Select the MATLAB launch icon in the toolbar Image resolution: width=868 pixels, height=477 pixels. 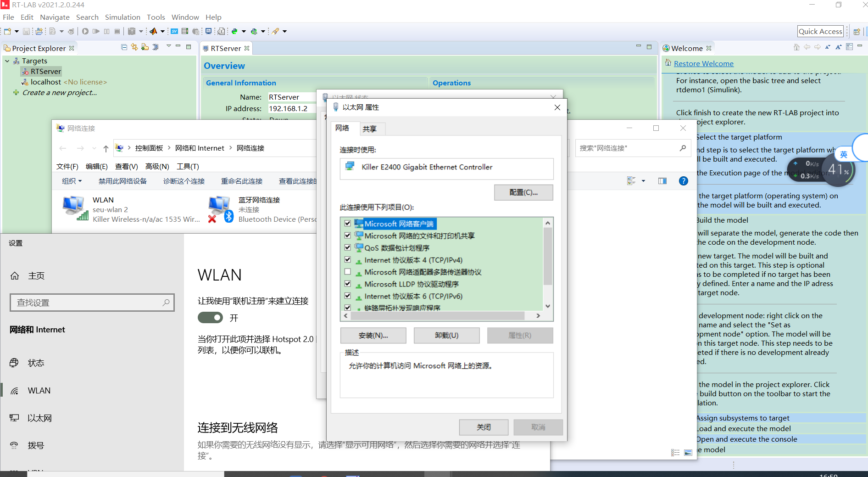[x=154, y=31]
